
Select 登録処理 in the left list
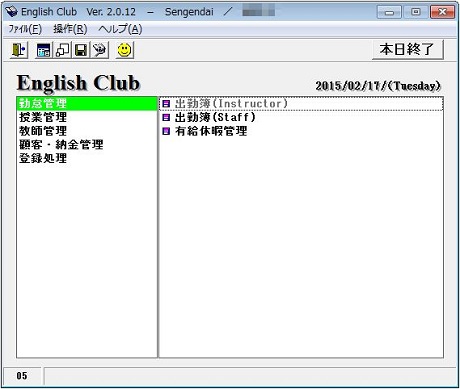click(87, 158)
